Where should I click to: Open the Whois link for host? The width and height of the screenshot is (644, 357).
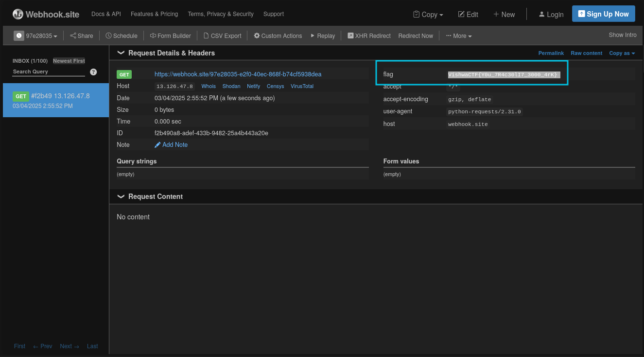(x=209, y=86)
